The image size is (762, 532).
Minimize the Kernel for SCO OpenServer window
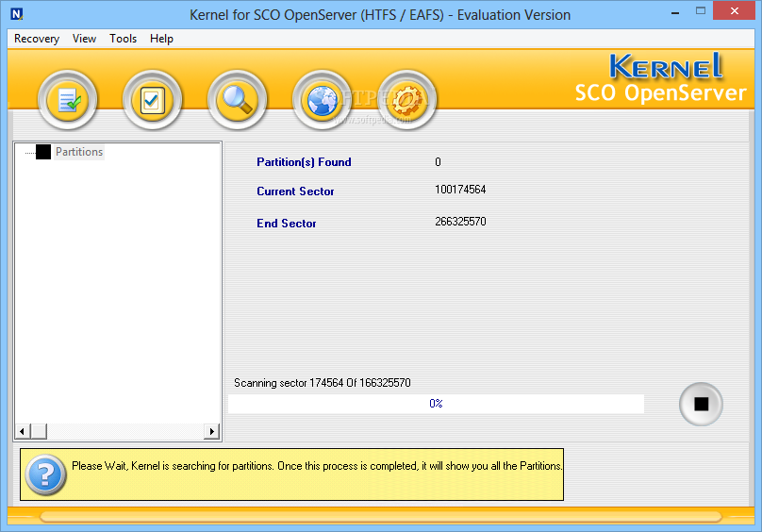(675, 11)
